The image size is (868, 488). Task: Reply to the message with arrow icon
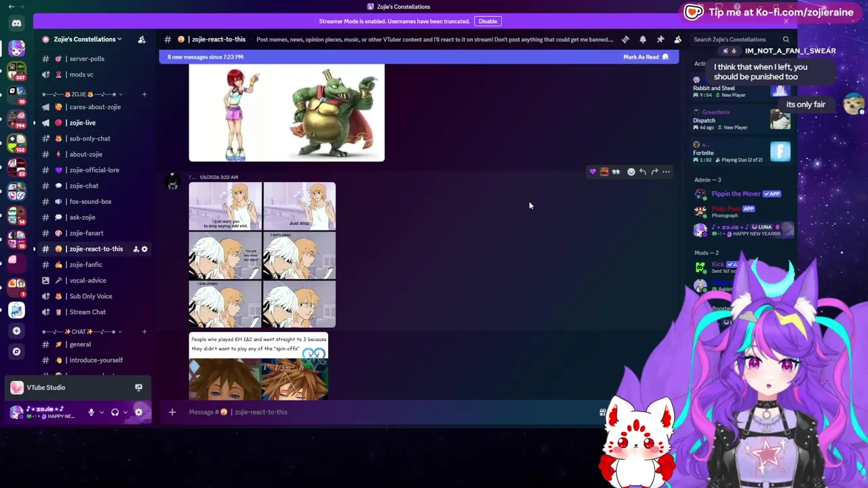[x=643, y=172]
